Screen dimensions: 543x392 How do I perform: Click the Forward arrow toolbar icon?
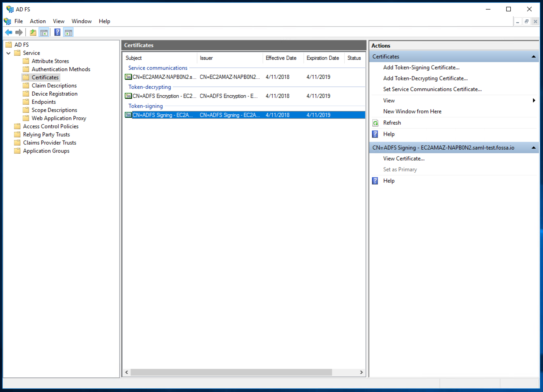tap(19, 32)
